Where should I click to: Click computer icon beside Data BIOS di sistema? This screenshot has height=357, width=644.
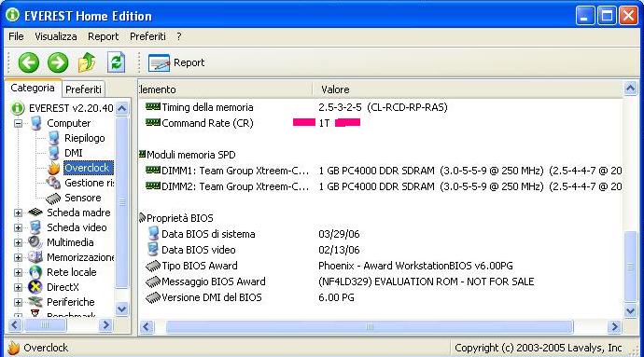[x=153, y=233]
